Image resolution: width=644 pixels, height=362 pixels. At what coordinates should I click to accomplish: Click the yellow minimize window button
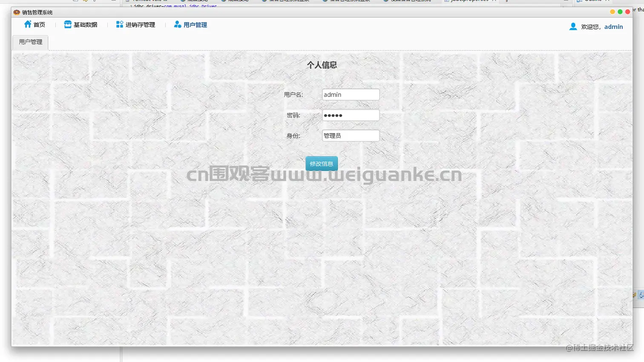tap(612, 12)
